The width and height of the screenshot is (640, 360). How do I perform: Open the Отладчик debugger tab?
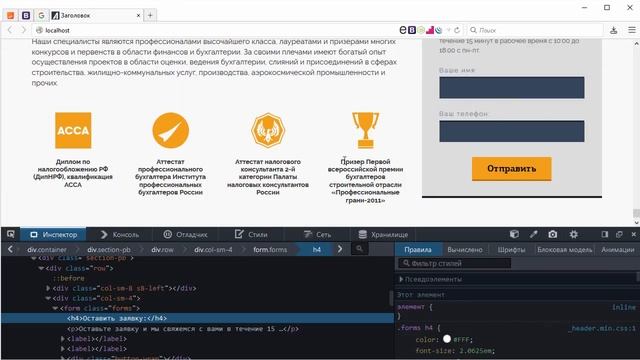click(185, 235)
